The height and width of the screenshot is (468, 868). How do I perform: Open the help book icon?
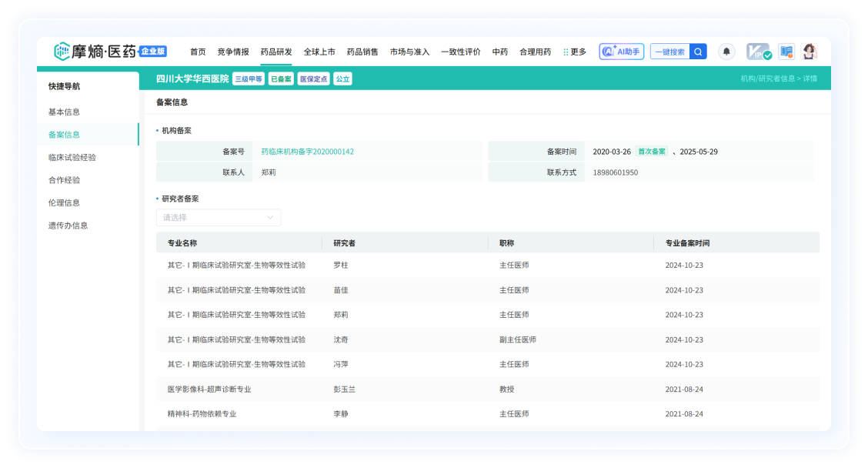click(786, 52)
